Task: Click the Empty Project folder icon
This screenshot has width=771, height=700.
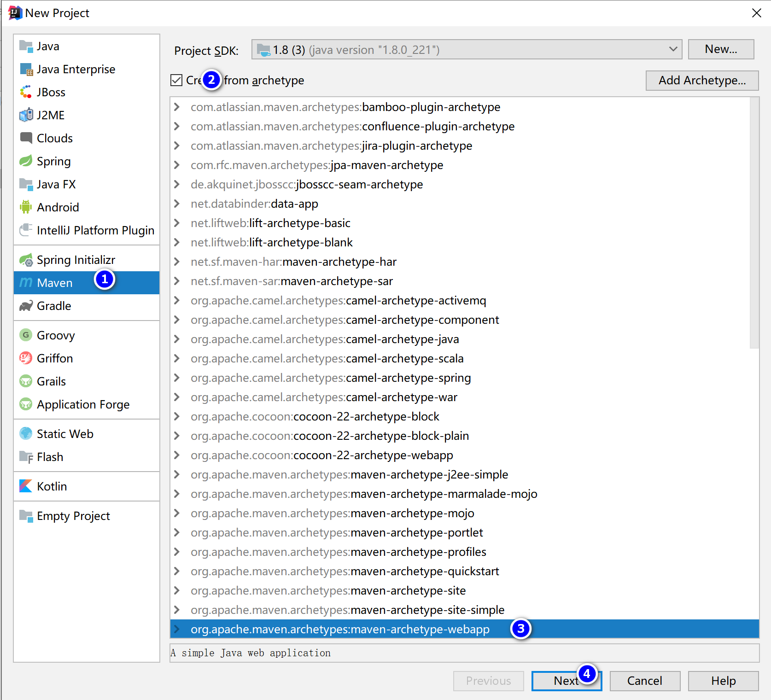Action: [26, 516]
